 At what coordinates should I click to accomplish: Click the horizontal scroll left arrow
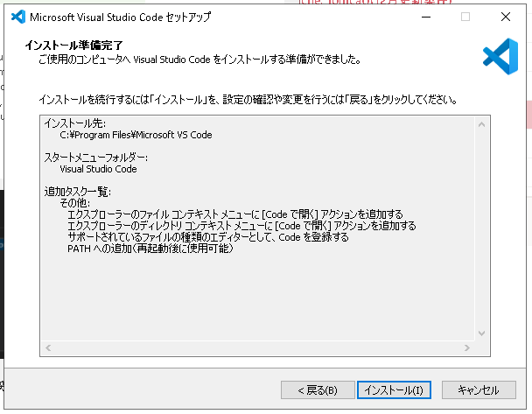point(48,347)
